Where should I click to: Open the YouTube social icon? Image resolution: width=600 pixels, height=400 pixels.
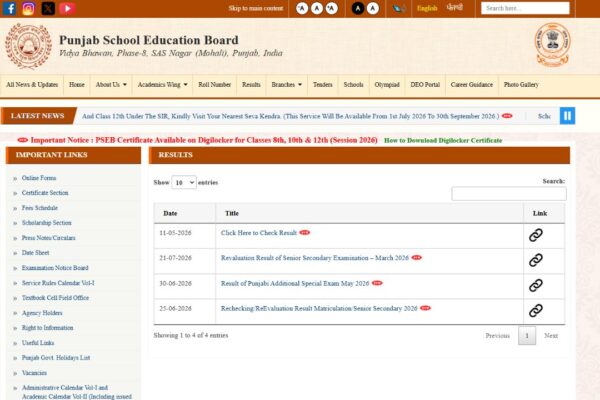(67, 8)
